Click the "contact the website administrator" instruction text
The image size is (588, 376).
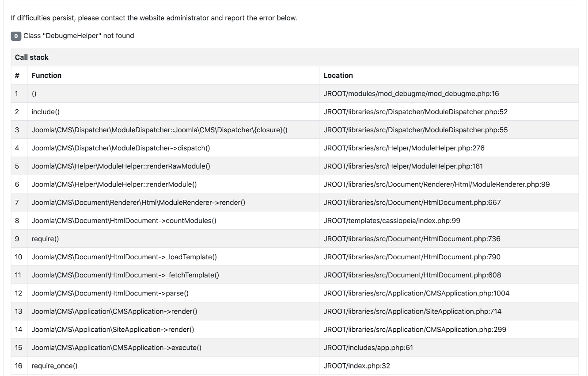[153, 18]
